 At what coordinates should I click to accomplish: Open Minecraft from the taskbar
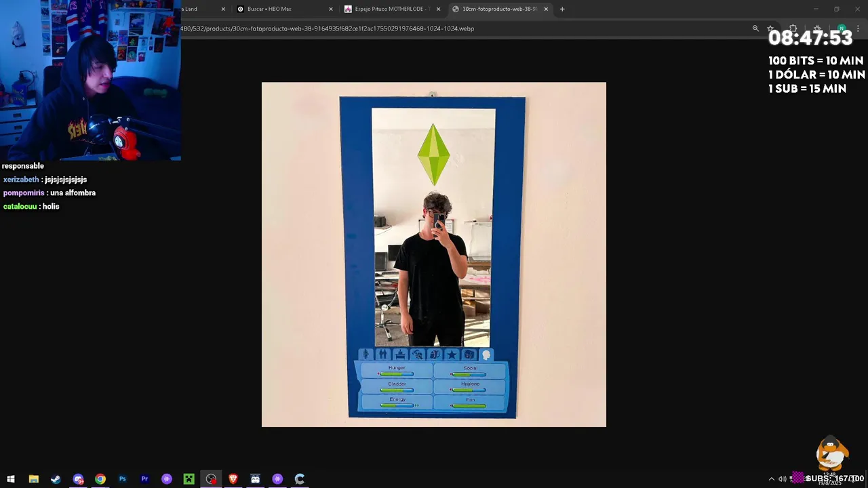[x=189, y=479]
